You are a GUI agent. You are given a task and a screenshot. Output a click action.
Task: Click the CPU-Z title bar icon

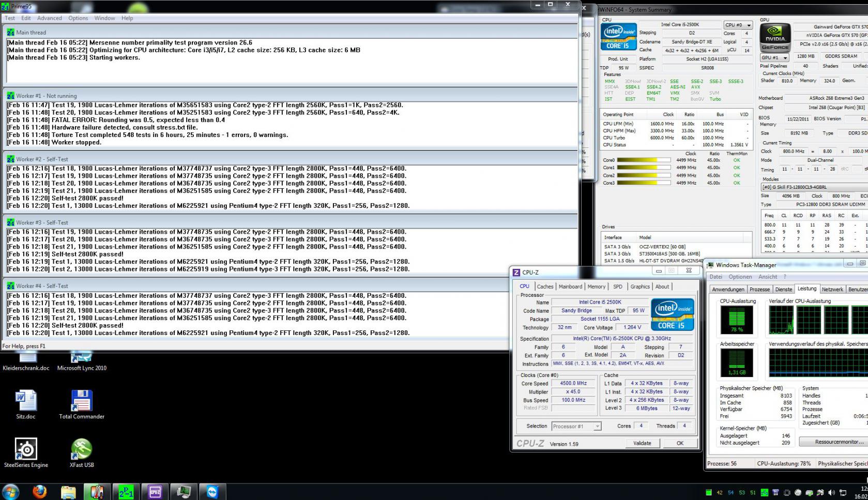click(x=516, y=272)
